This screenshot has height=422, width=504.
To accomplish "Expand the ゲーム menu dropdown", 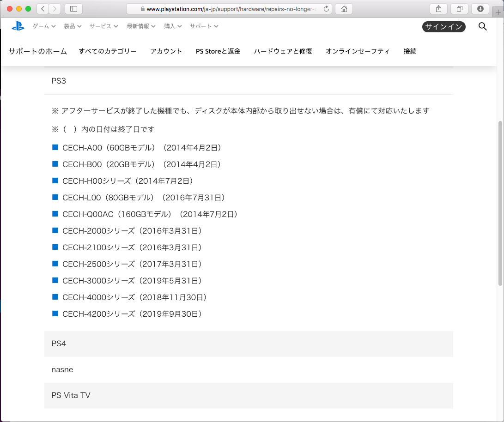I will point(44,26).
